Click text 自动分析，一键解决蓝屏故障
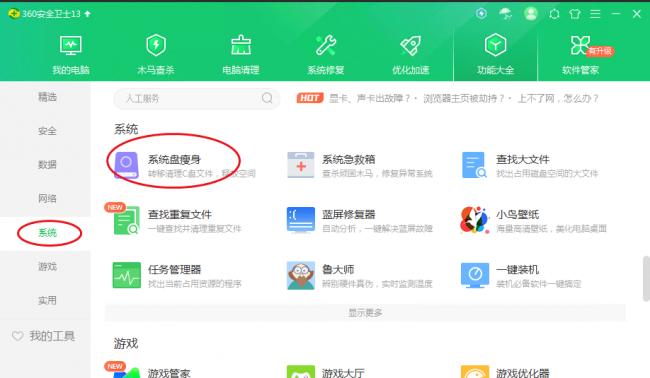Screen dimensions: 650x378 coord(377,229)
